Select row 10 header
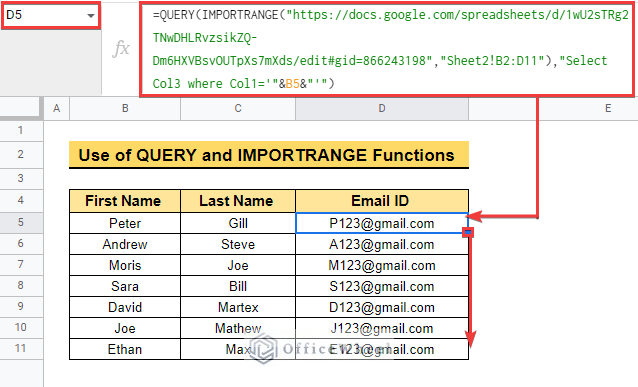Viewport: 638px width, 387px height. click(x=21, y=328)
